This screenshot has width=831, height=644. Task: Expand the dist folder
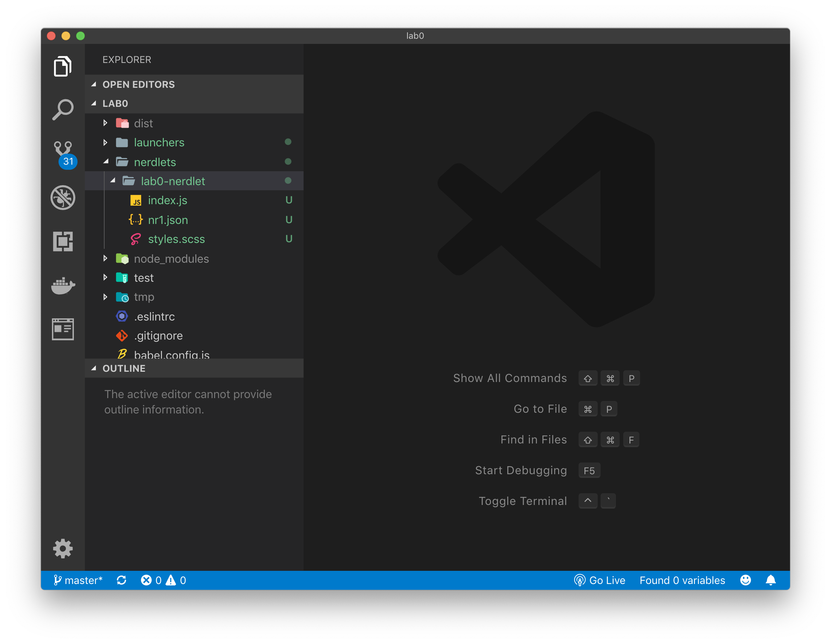[x=143, y=123]
